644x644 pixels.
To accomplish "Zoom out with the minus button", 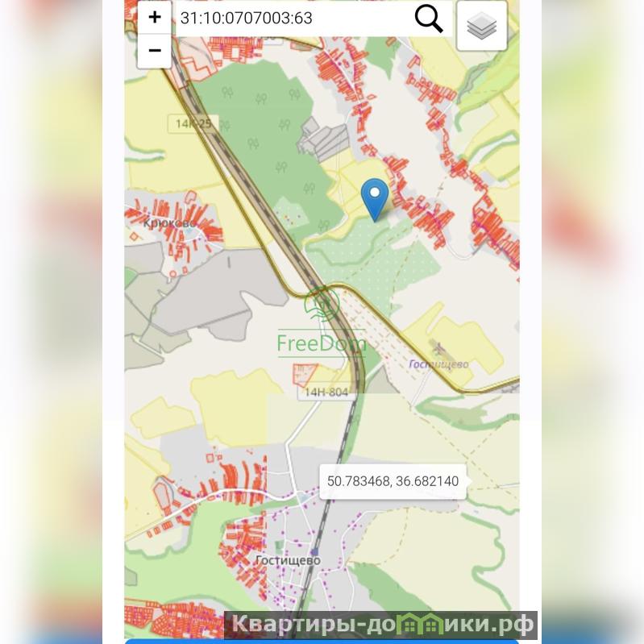I will coord(155,51).
